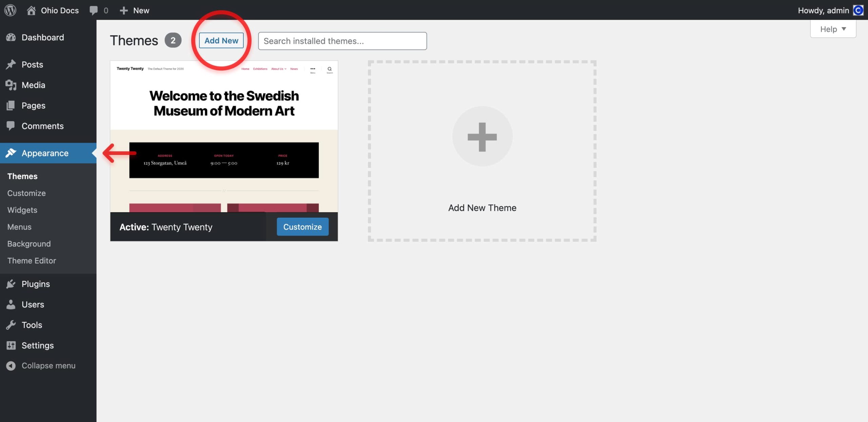Viewport: 868px width, 422px height.
Task: Click the themes count badge 2
Action: tap(173, 40)
